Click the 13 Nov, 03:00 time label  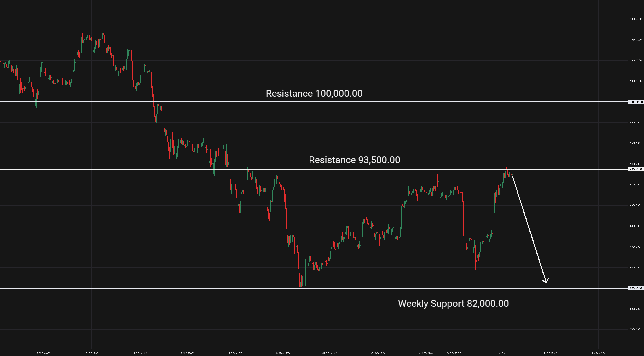coord(139,353)
